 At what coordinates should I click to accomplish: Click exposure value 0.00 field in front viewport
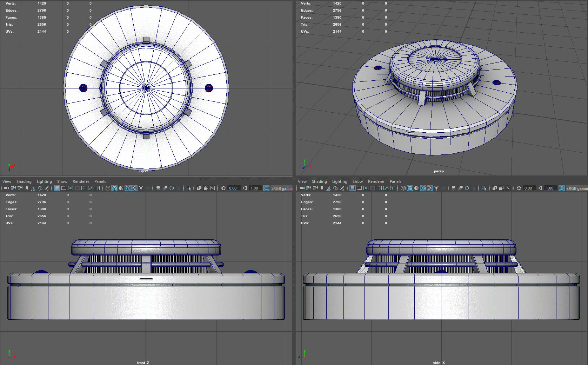(234, 188)
